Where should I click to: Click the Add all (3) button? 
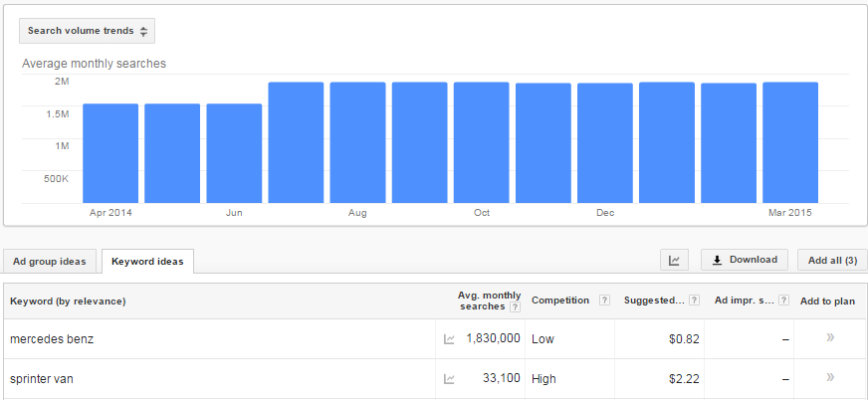[832, 260]
